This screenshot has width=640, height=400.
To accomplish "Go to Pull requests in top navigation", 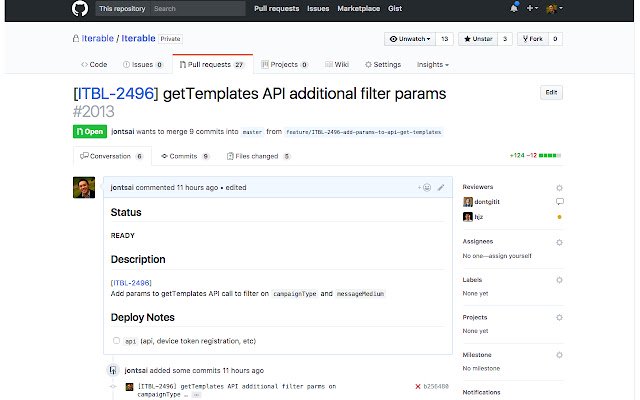I will pos(276,9).
